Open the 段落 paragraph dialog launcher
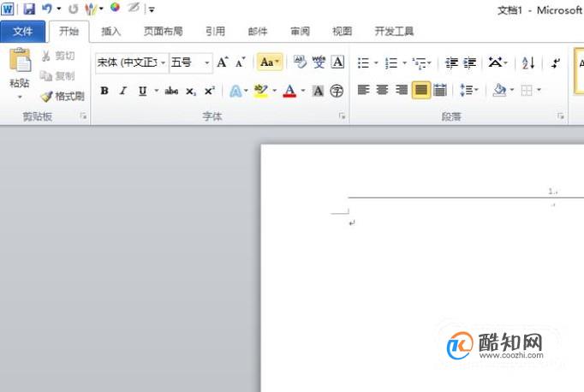This screenshot has width=584, height=392. (561, 116)
